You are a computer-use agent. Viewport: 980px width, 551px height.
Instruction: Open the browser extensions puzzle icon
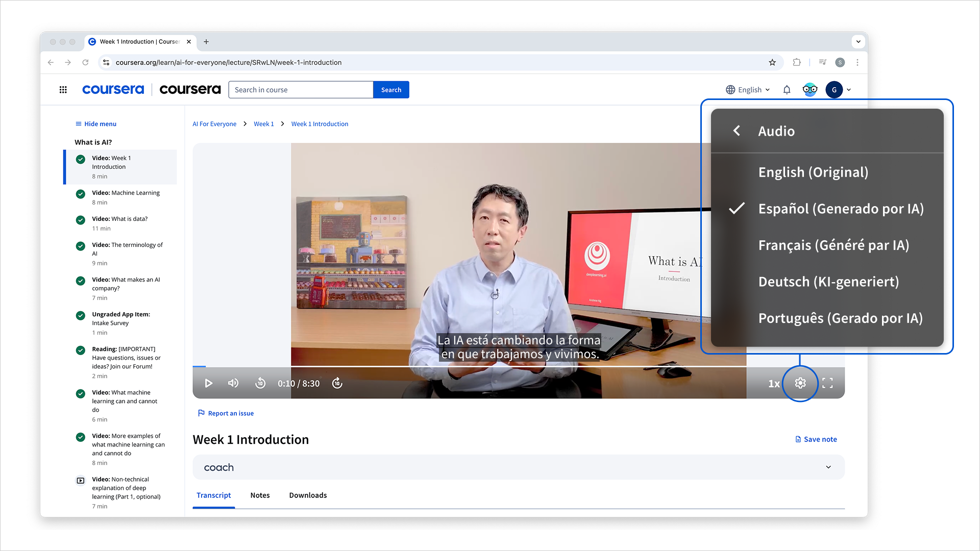[x=796, y=62]
